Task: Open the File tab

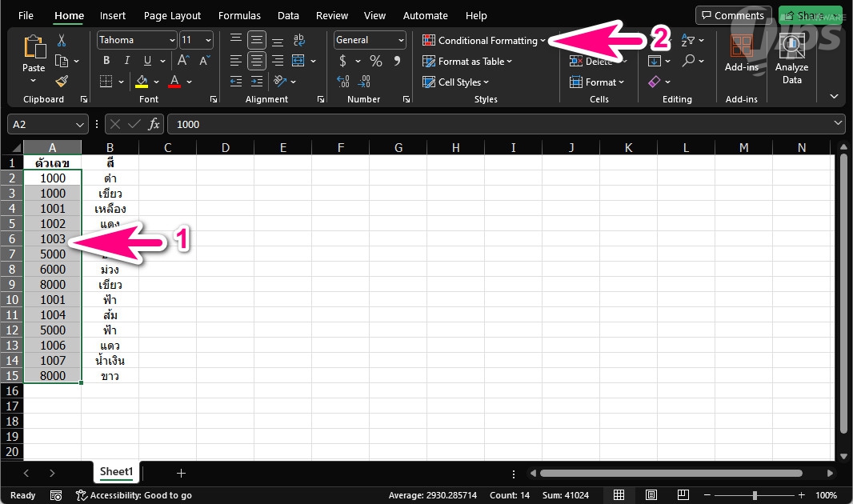Action: [26, 15]
